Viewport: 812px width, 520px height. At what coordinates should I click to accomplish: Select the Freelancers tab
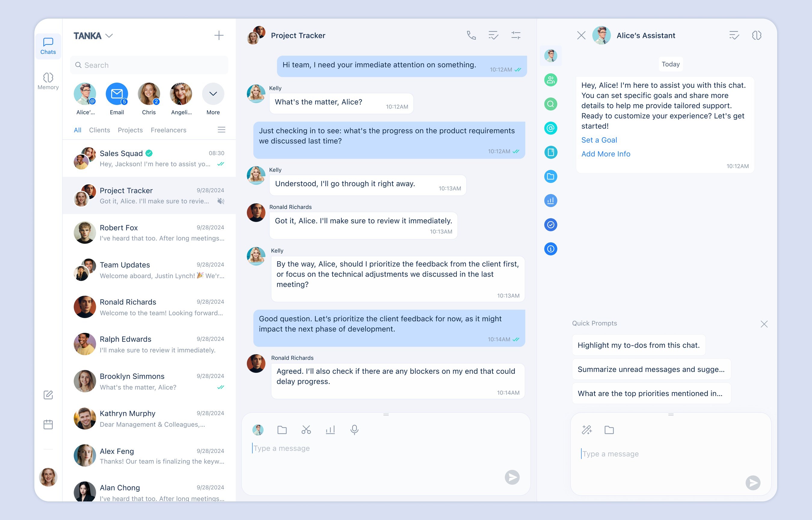[168, 130]
